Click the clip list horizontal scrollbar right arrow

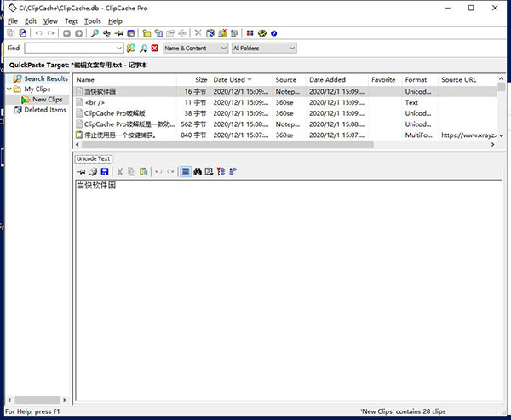493,145
